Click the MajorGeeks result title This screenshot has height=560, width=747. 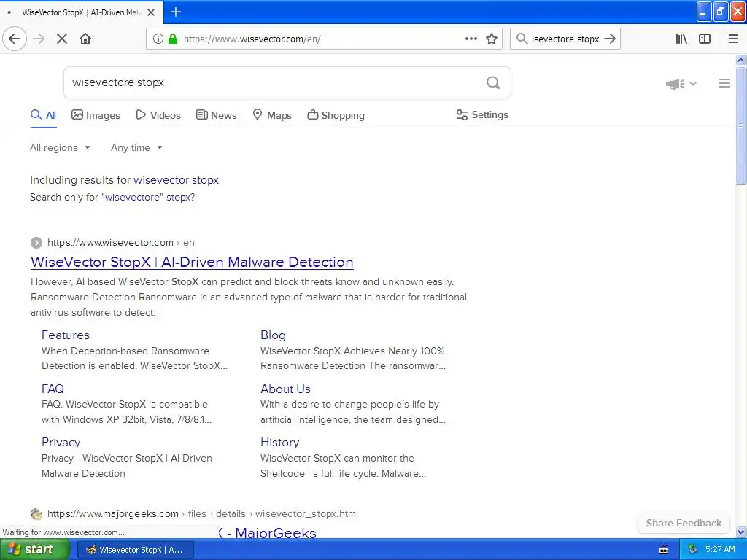(x=268, y=533)
